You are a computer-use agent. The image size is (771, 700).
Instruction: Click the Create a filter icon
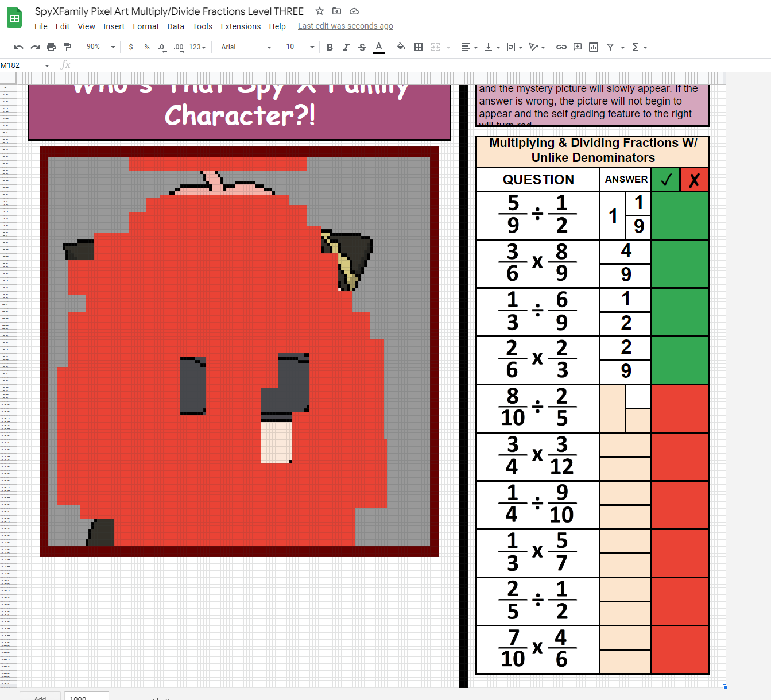click(610, 47)
